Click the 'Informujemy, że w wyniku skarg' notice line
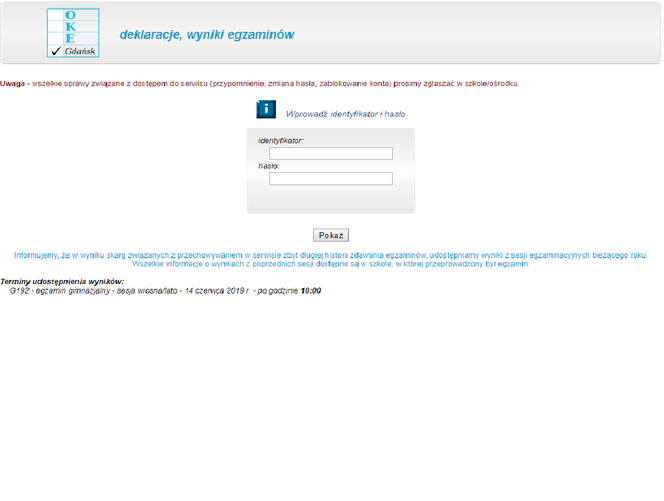The width and height of the screenshot is (664, 501). pos(331,255)
